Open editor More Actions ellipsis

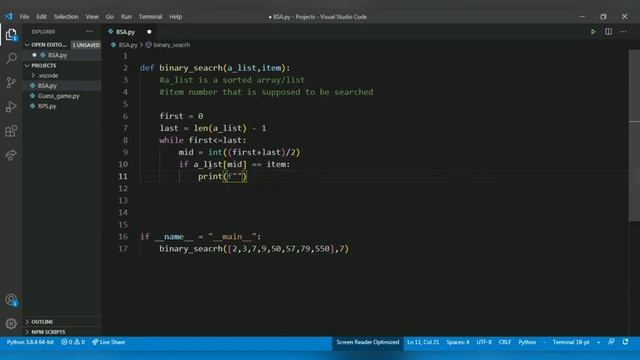tap(623, 32)
